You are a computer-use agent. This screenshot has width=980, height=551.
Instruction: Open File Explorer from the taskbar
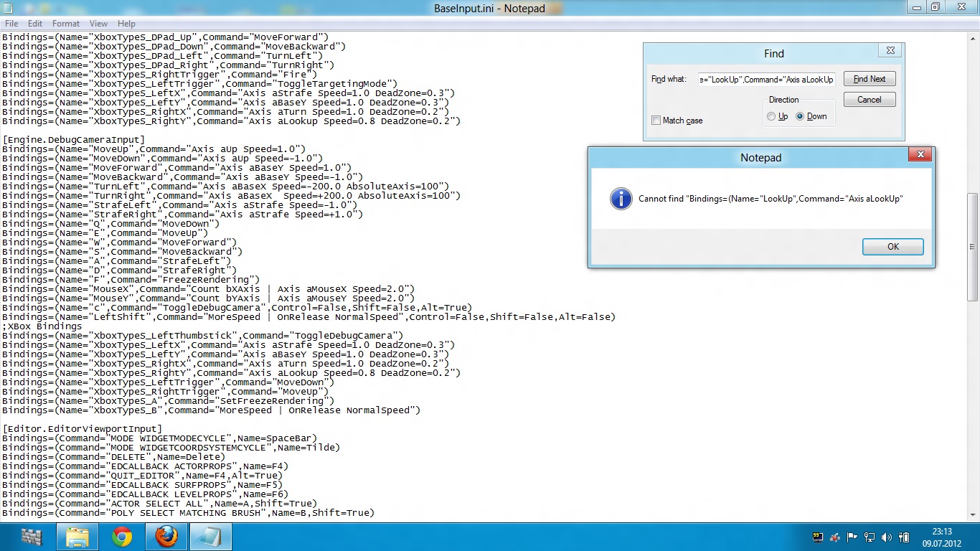tap(77, 537)
